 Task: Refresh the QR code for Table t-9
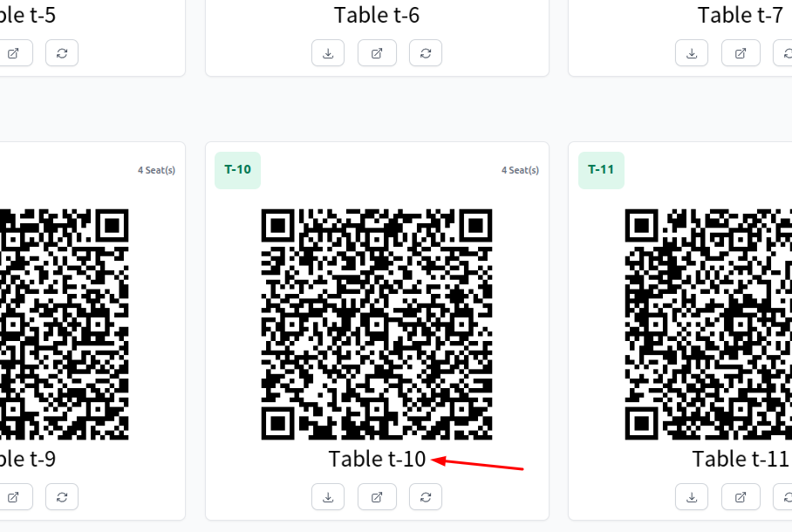point(62,497)
